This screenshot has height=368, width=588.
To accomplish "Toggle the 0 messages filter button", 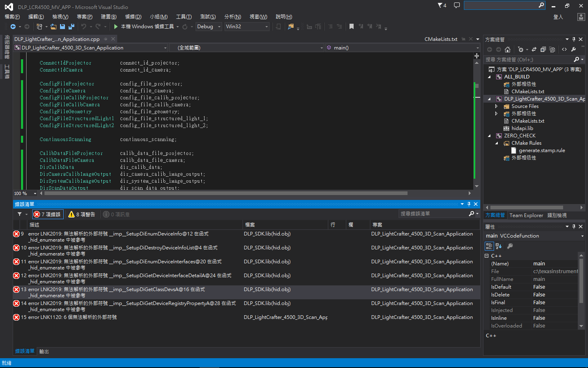I will 116,214.
